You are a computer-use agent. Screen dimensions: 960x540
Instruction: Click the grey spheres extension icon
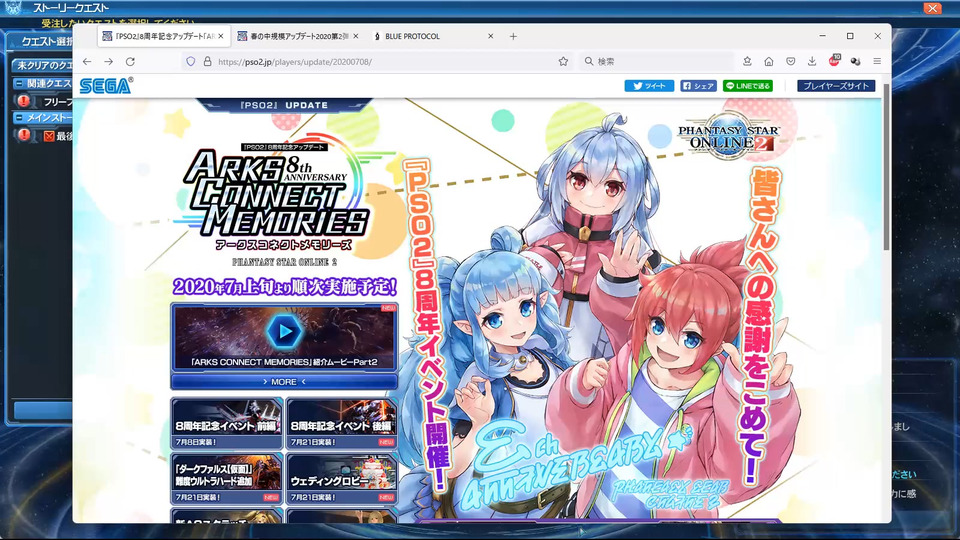(x=855, y=61)
